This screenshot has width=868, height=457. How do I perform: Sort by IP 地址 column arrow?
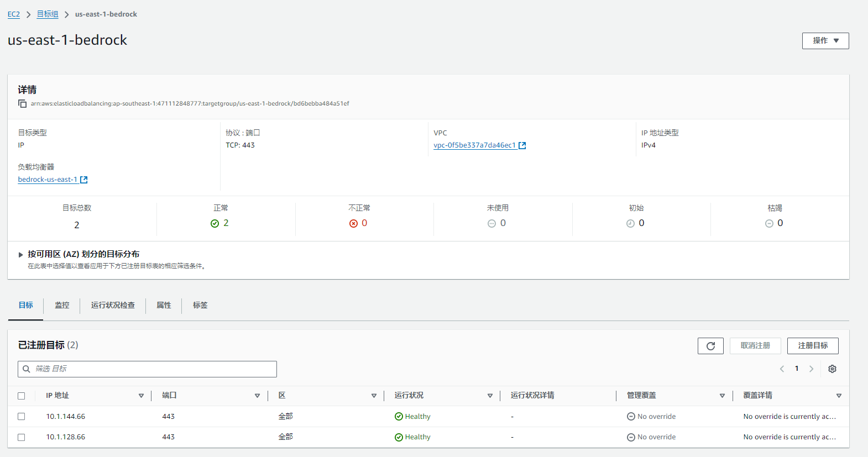pyautogui.click(x=141, y=396)
